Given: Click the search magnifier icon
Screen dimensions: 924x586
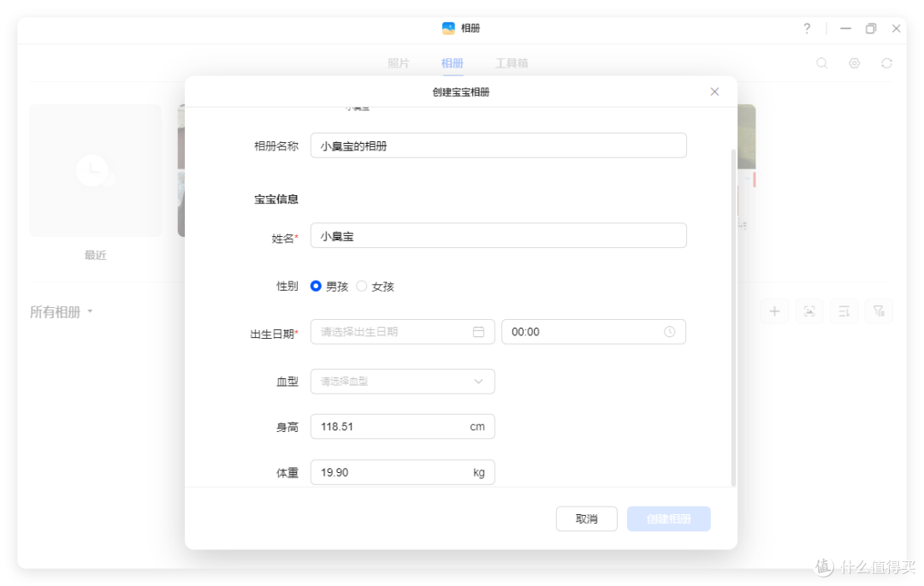Looking at the screenshot, I should point(821,63).
